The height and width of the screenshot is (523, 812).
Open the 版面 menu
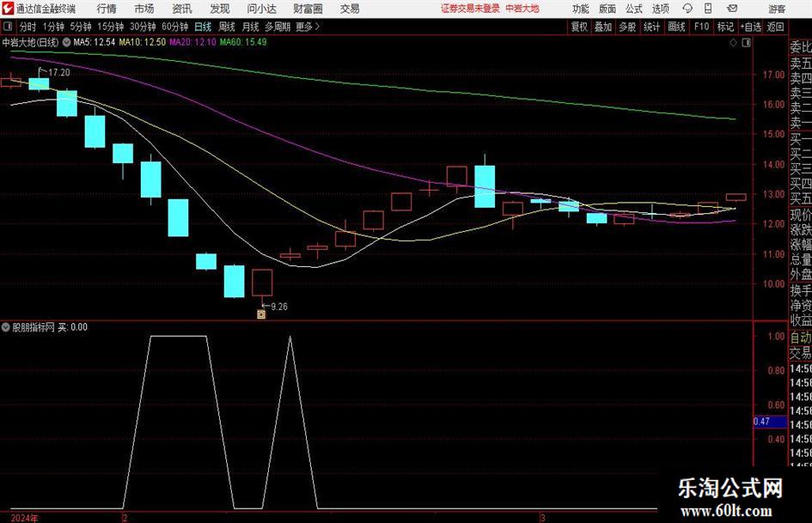click(x=607, y=9)
